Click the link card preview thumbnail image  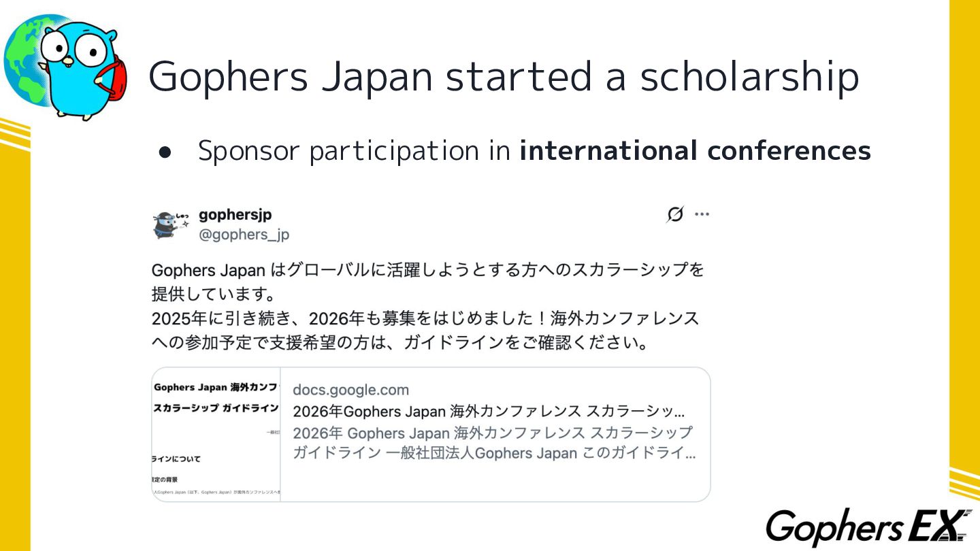point(216,435)
